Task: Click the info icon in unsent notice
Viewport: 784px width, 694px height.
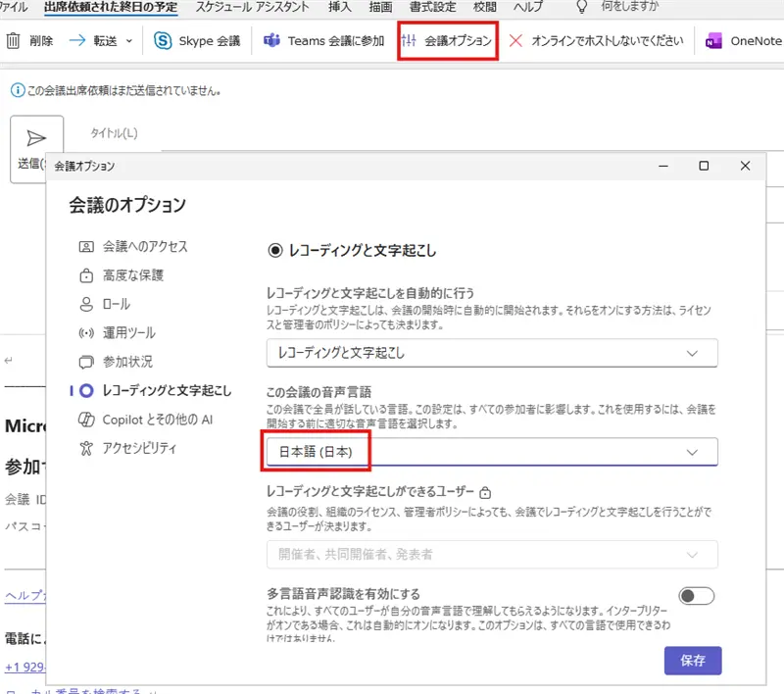Action: (18, 90)
